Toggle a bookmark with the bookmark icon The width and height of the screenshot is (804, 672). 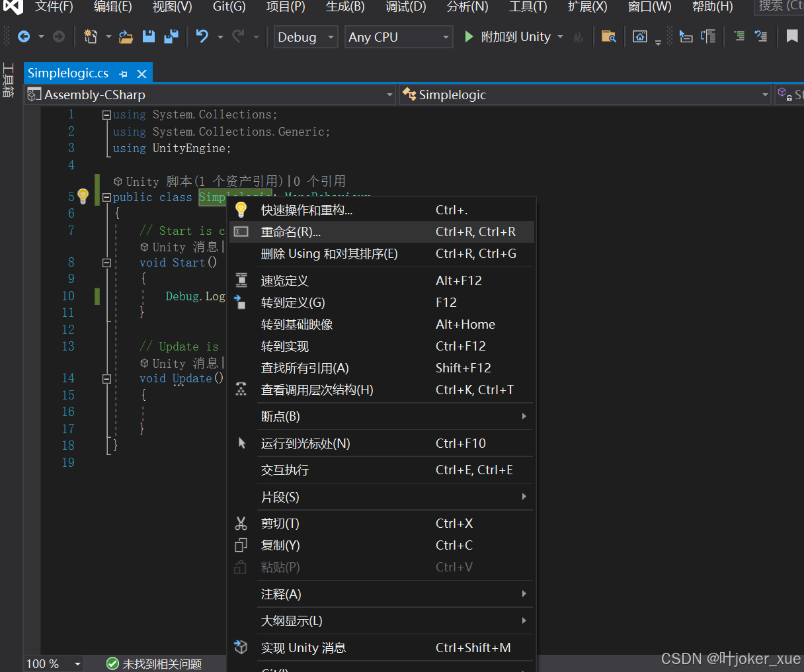coord(791,36)
